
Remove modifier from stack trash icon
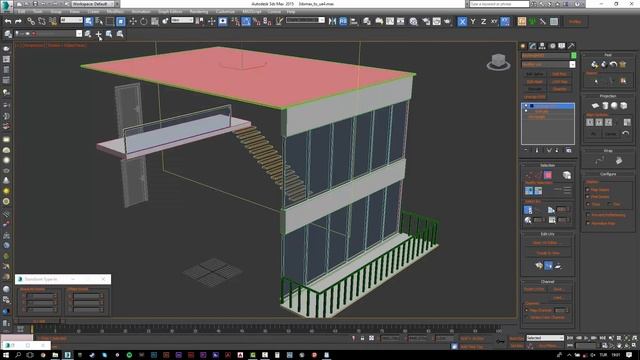558,151
